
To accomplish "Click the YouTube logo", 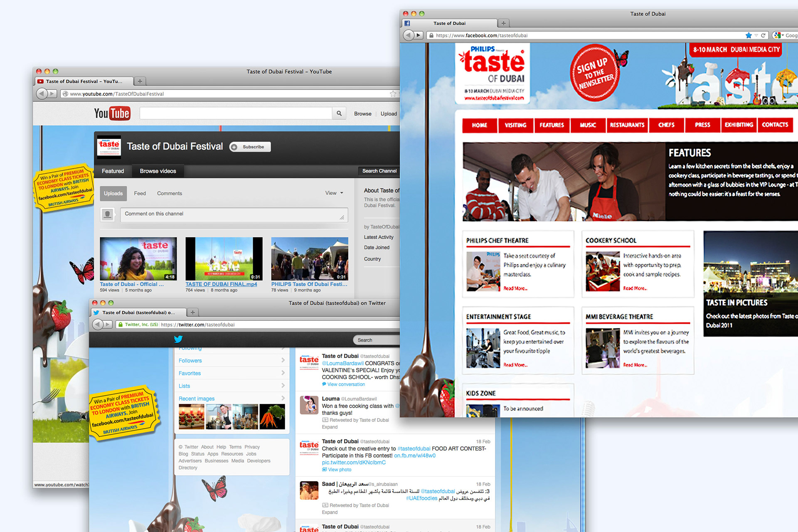I will click(112, 113).
